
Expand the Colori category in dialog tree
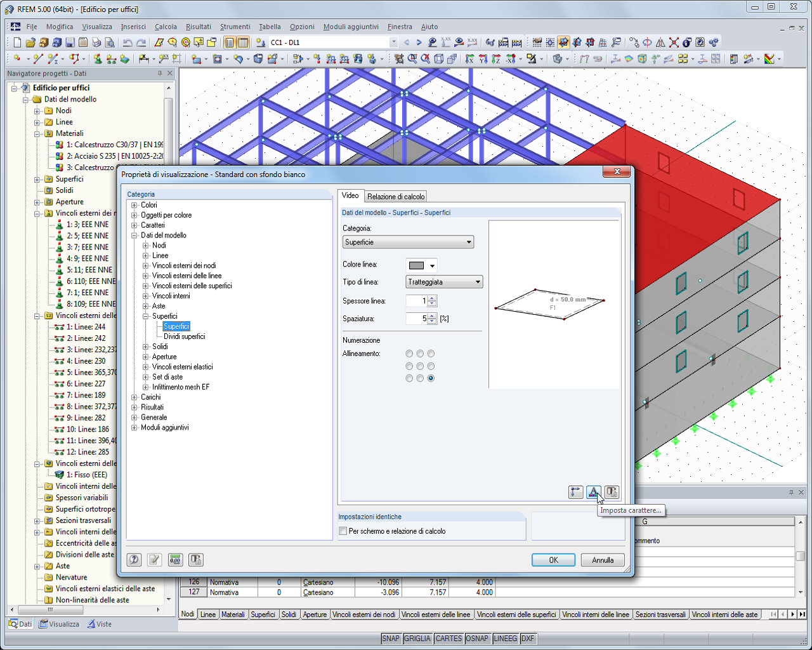[x=134, y=205]
